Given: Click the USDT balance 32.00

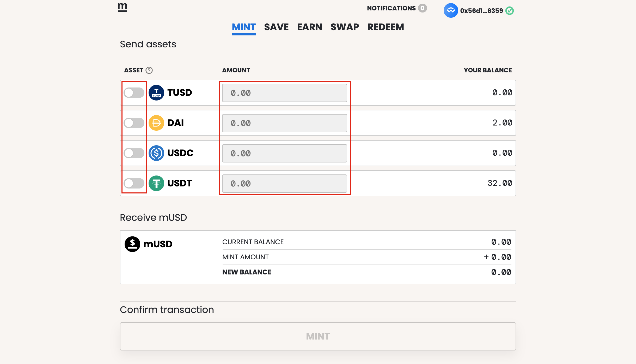Looking at the screenshot, I should click(500, 183).
